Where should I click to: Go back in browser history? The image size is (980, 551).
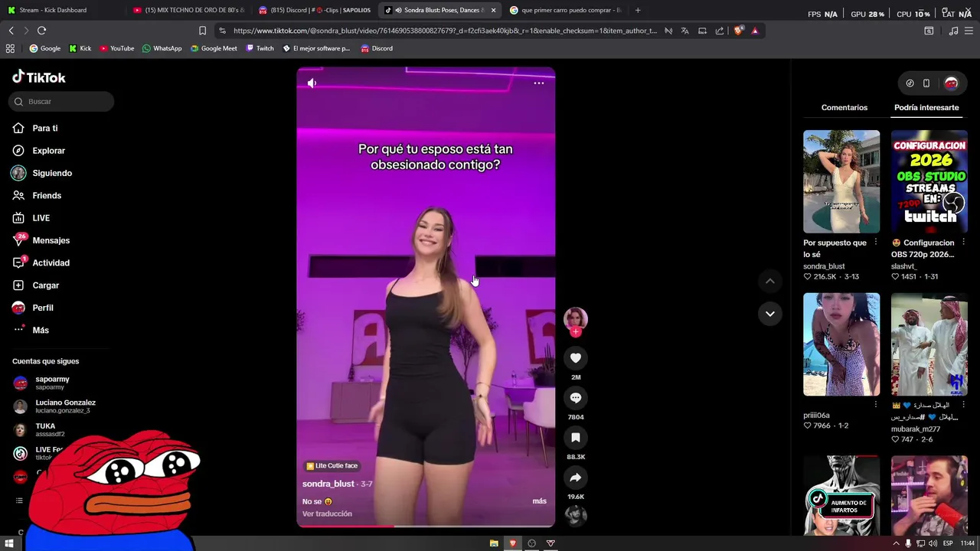click(x=11, y=31)
